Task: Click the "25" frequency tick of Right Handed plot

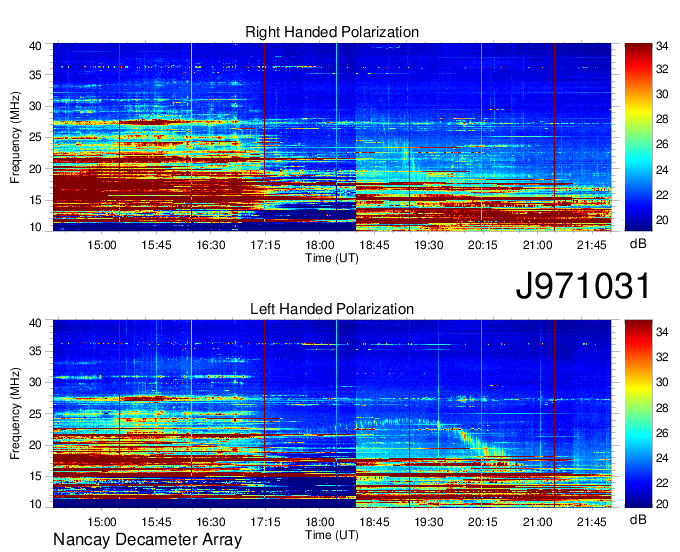Action: (35, 137)
